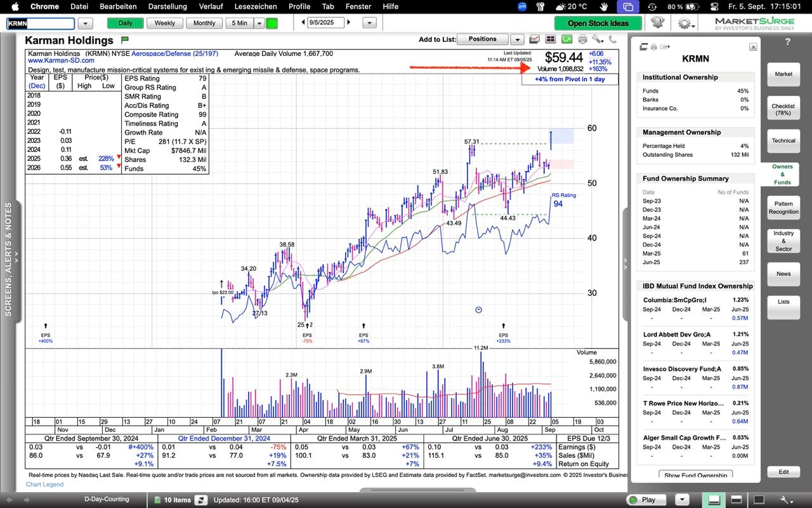Open the Add to List Positions dropdown arrow
This screenshot has width=812, height=508.
coord(518,39)
